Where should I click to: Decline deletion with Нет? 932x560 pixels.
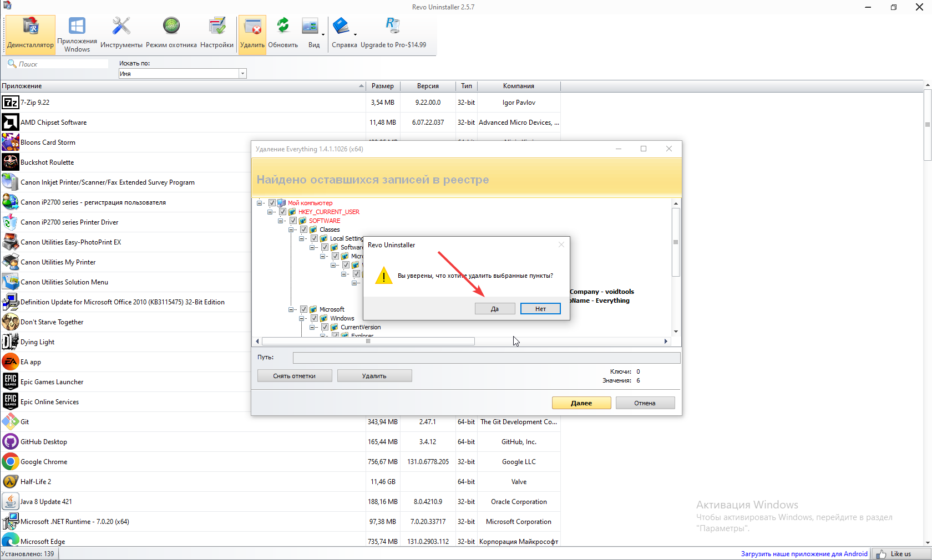[x=540, y=309]
